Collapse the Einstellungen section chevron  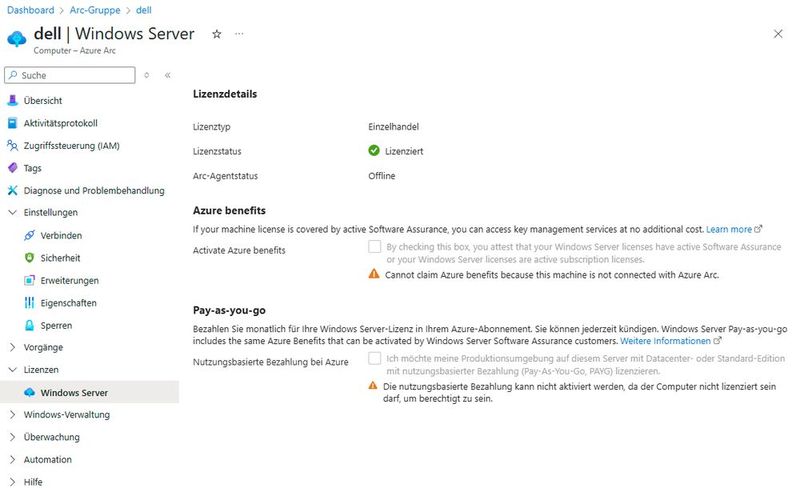13,212
